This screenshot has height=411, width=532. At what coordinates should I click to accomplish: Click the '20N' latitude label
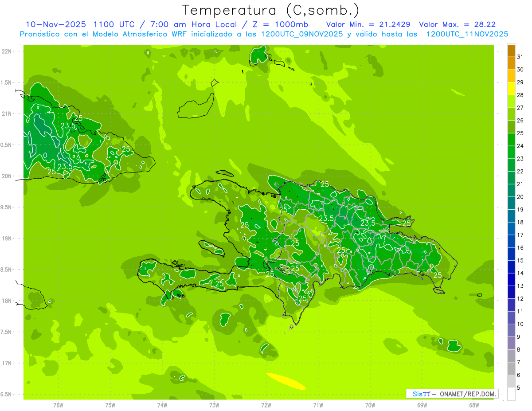(x=6, y=176)
